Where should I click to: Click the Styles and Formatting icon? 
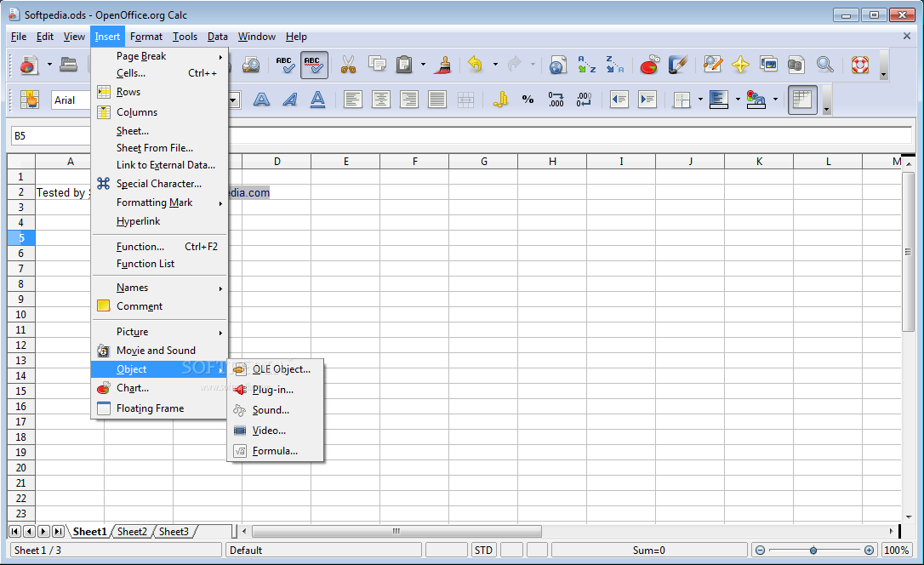(29, 100)
